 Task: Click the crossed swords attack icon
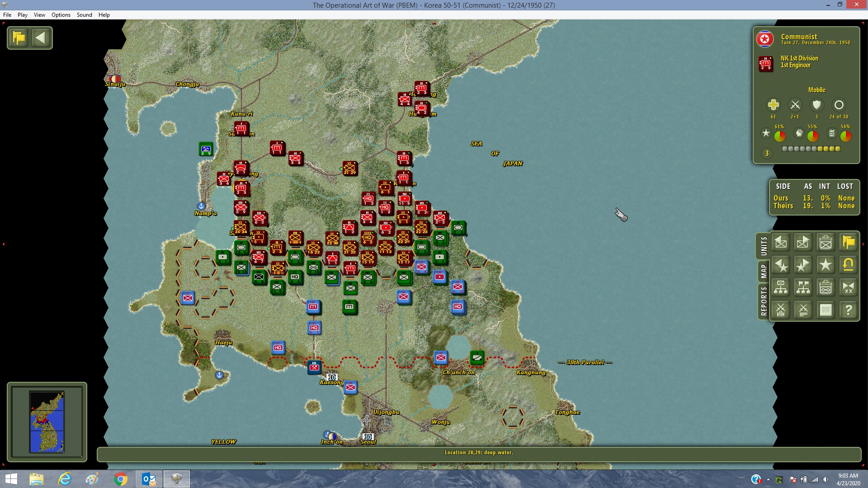tap(795, 105)
